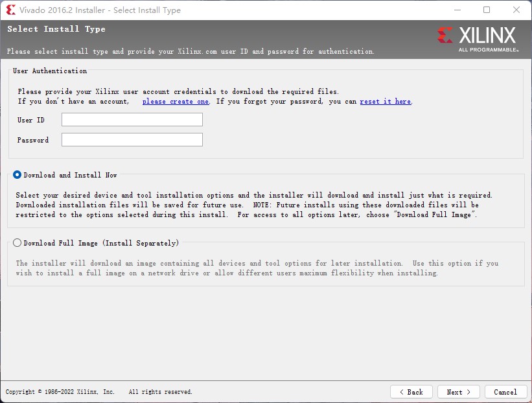The image size is (532, 403).
Task: Minimize the installer window
Action: (457, 10)
